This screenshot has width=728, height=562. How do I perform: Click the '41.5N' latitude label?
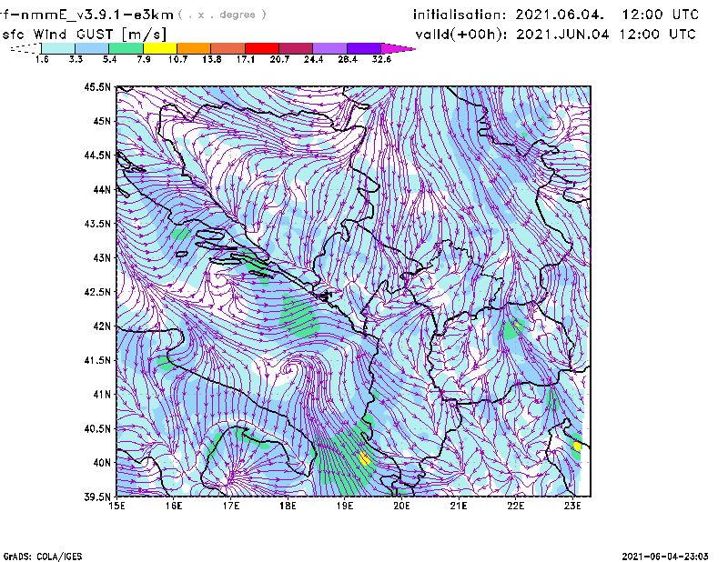pyautogui.click(x=97, y=360)
